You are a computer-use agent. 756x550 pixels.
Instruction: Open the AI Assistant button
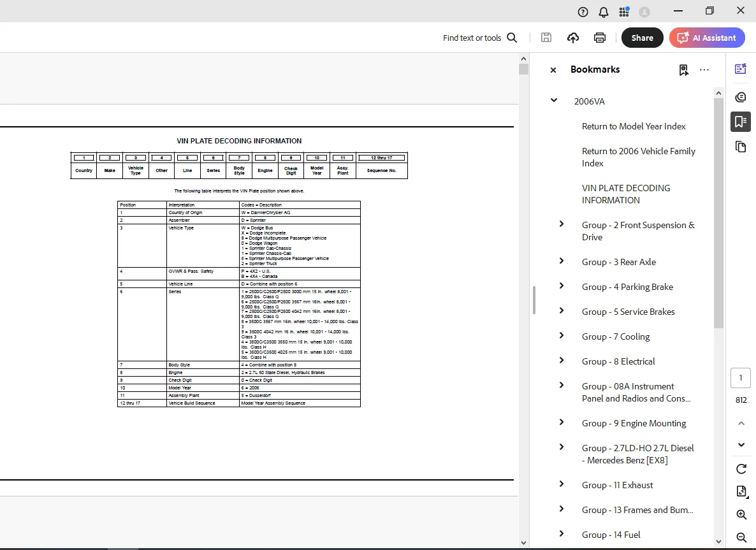click(707, 38)
